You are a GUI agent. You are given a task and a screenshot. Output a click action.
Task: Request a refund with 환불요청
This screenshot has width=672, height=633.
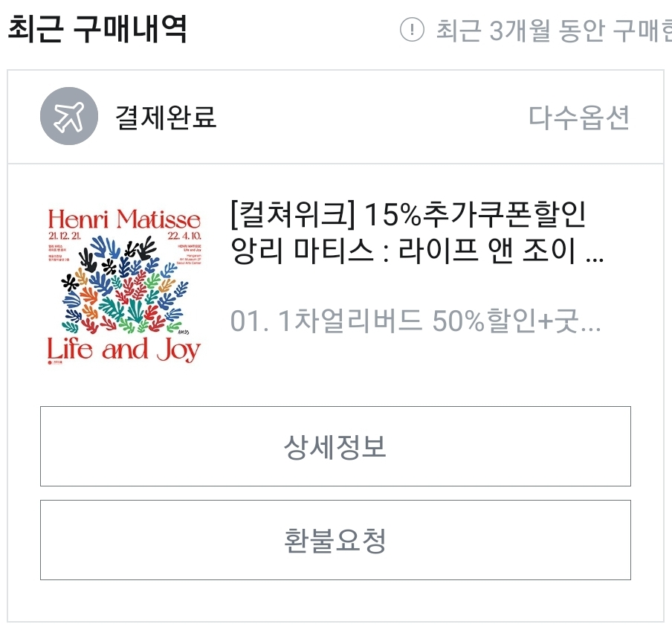[x=335, y=540]
